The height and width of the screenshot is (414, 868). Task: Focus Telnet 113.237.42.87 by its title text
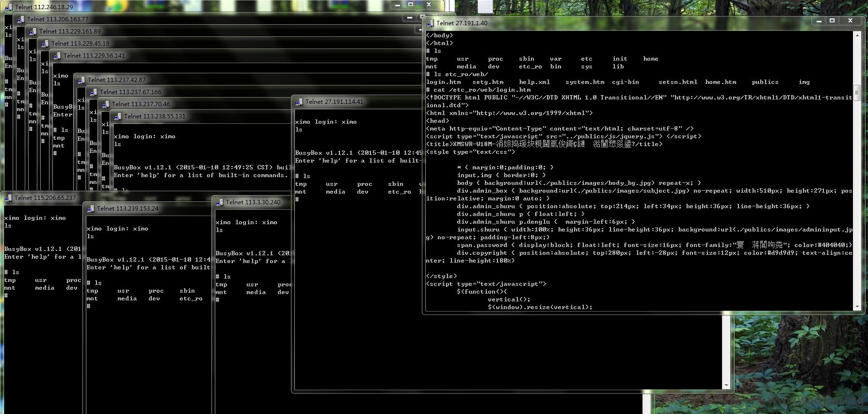click(116, 80)
